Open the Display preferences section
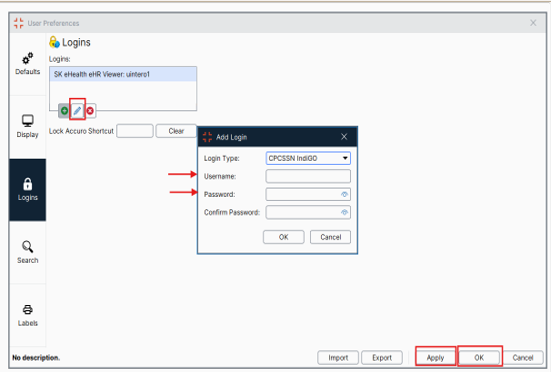Screen dimensions: 551x372 click(x=27, y=127)
